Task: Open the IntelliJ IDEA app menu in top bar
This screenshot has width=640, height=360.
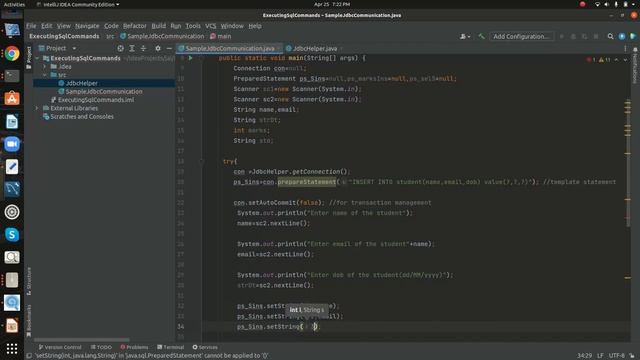Action: coord(78,4)
